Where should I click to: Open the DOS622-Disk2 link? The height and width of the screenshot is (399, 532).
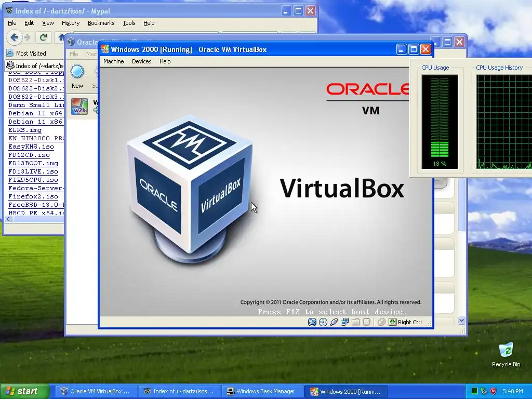coord(36,88)
